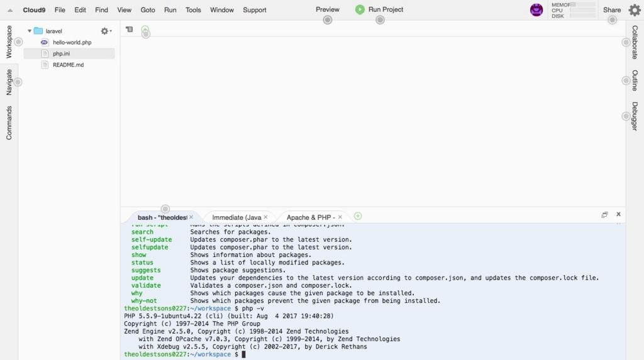Click the 'PHP 5.5.9-1ubuntu4.22' version line
Screen dimensions: 644x360
[x=229, y=316]
